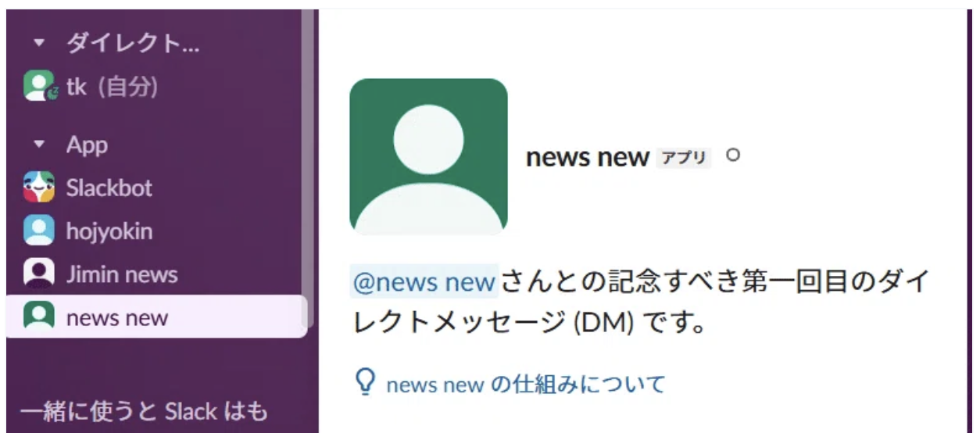The image size is (980, 433).
Task: Click the アプリ badge next to news new
Action: (x=684, y=158)
